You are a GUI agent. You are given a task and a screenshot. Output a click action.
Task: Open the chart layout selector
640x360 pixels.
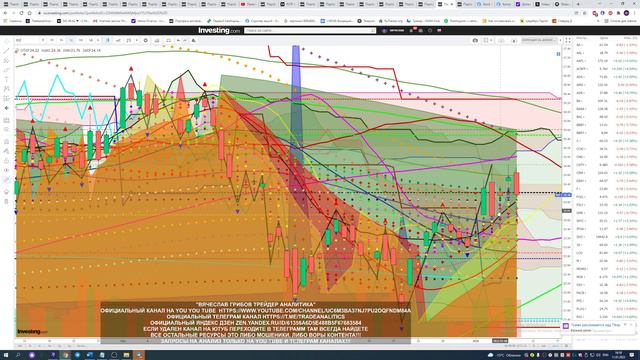coord(487,40)
